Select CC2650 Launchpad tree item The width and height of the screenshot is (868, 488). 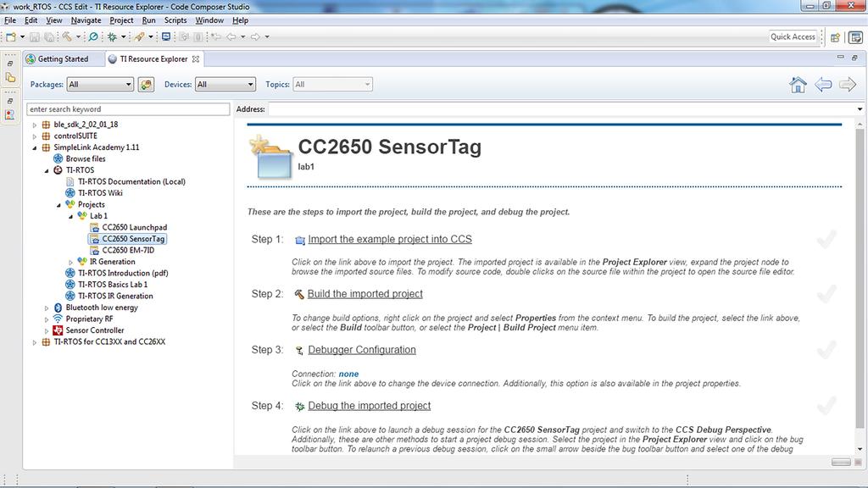(x=134, y=227)
